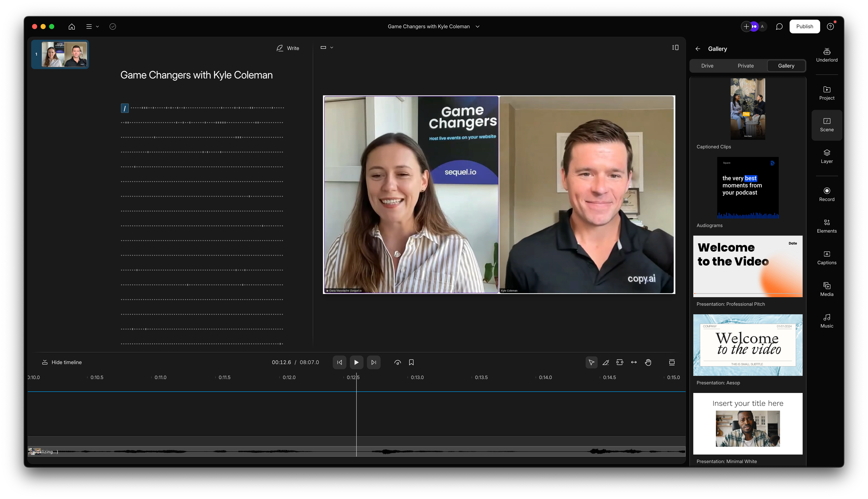
Task: Go back from Gallery panel
Action: pos(698,49)
